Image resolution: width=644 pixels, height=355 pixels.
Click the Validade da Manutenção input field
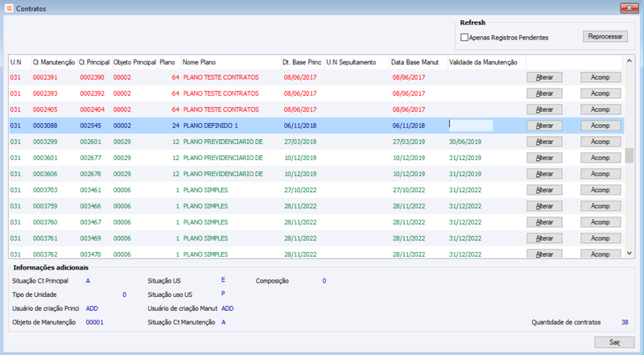click(471, 126)
